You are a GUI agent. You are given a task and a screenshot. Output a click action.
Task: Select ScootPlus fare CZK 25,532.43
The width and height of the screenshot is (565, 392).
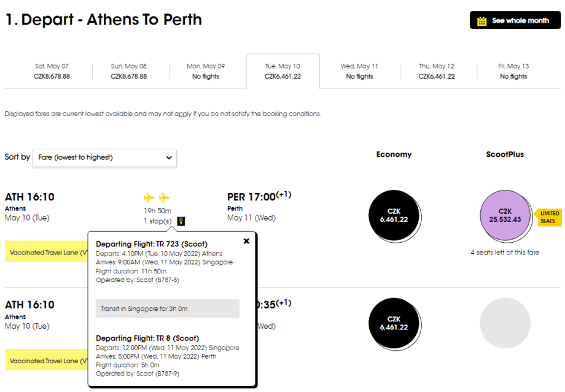coord(505,215)
